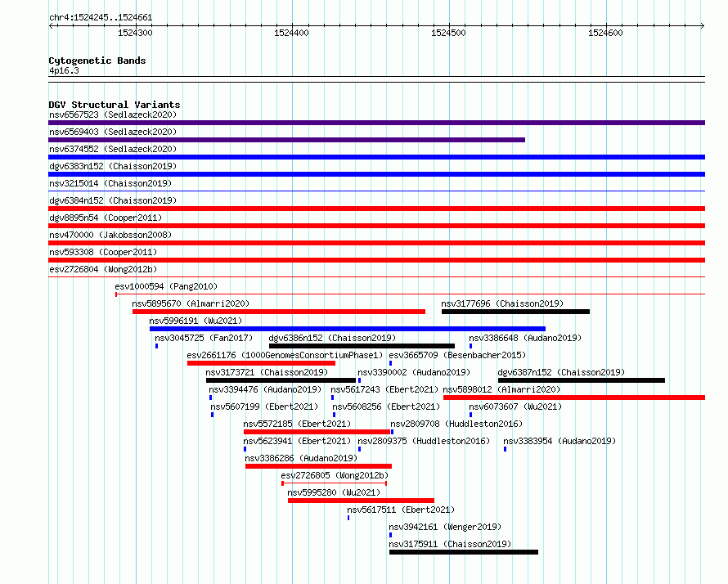Select the black bar under nsv3175911
728x584 pixels.
click(464, 552)
